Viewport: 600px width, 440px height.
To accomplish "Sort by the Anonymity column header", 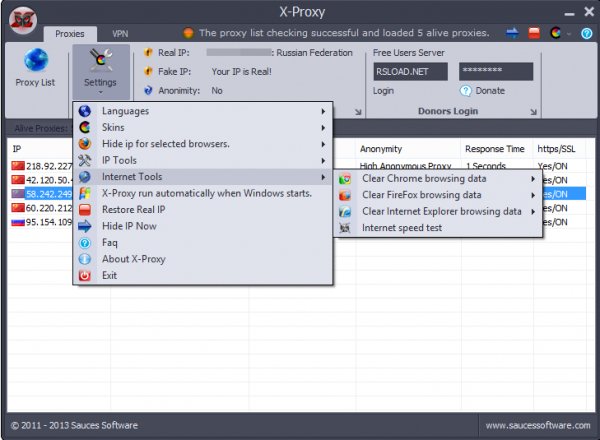I will (408, 149).
